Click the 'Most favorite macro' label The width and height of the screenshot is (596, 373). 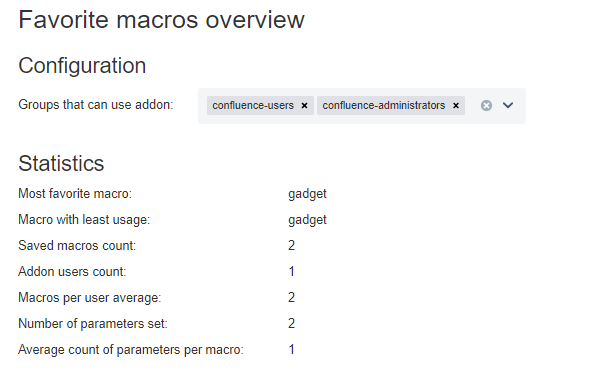75,194
